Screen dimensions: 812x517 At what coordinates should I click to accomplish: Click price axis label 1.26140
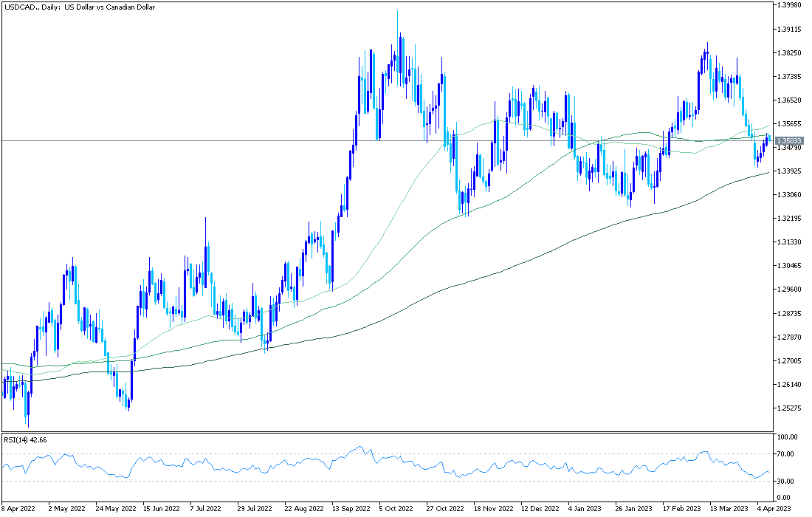(790, 384)
